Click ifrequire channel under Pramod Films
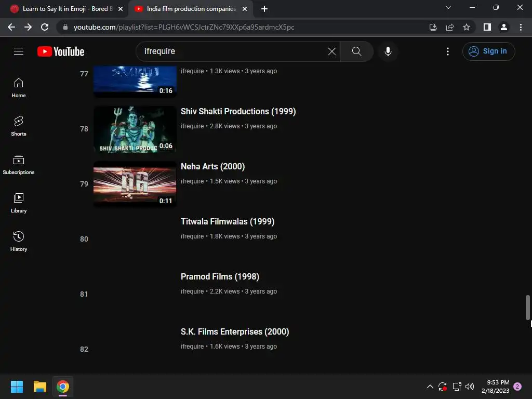Image resolution: width=532 pixels, height=399 pixels. coord(192,291)
